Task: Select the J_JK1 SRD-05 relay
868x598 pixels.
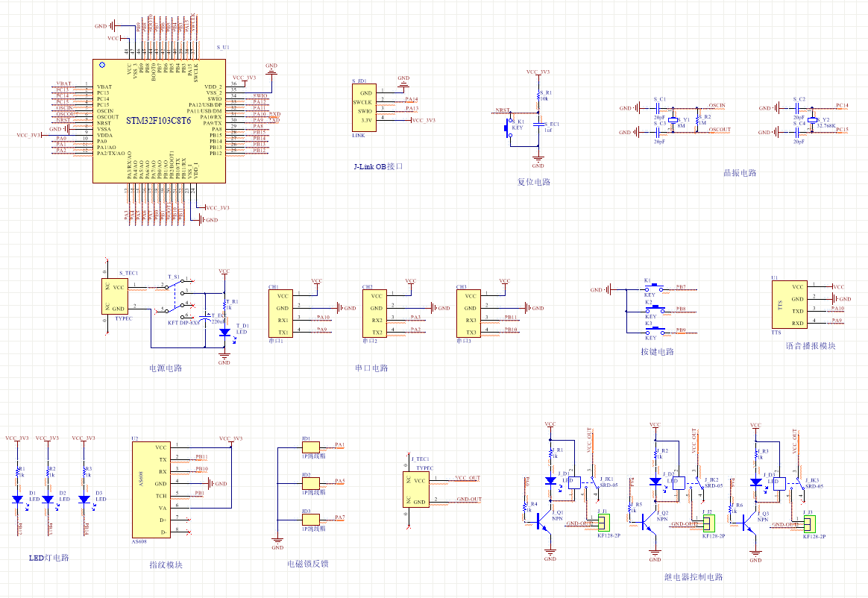Action: 584,483
